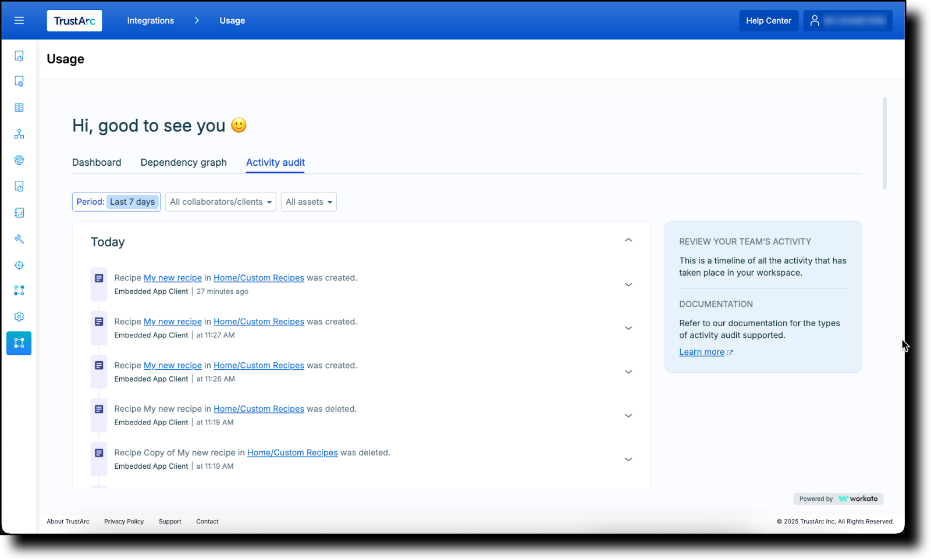Click the Home/Custom Recipes link for the deleted recipe

258,409
